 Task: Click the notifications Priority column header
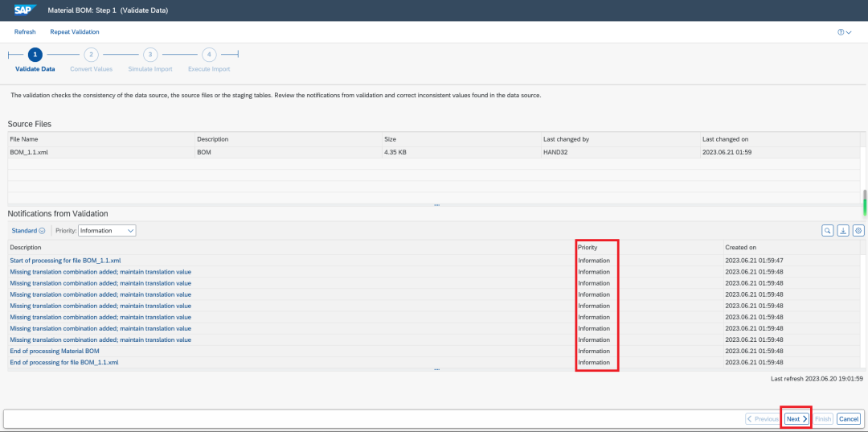[x=649, y=247]
